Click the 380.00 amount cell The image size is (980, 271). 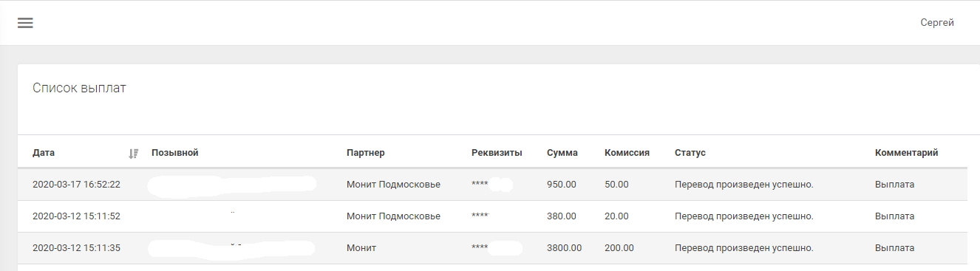click(x=562, y=216)
